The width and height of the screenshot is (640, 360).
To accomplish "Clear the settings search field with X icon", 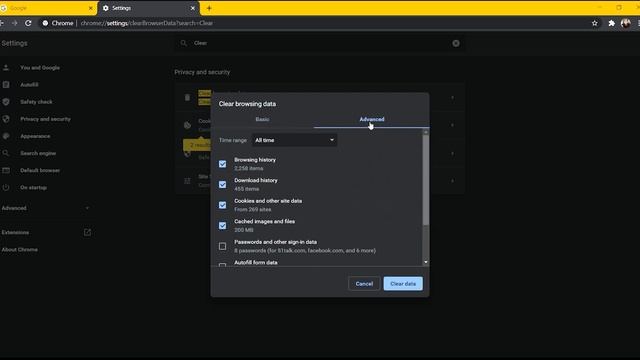I will click(x=456, y=43).
